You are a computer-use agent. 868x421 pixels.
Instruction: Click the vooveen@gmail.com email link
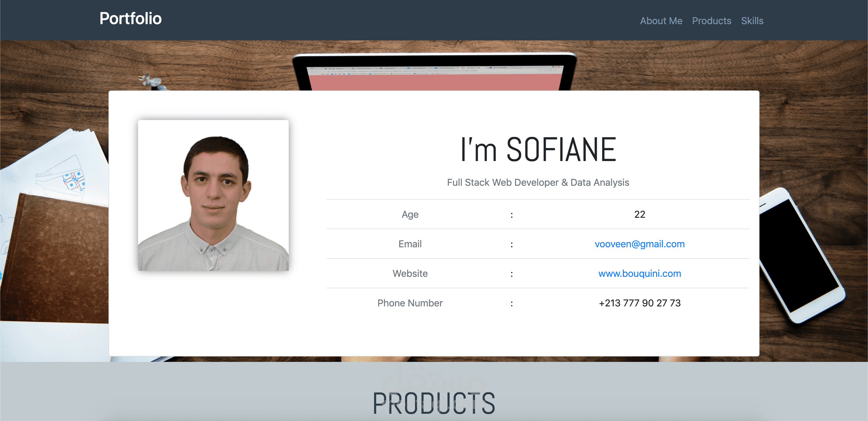coord(639,244)
